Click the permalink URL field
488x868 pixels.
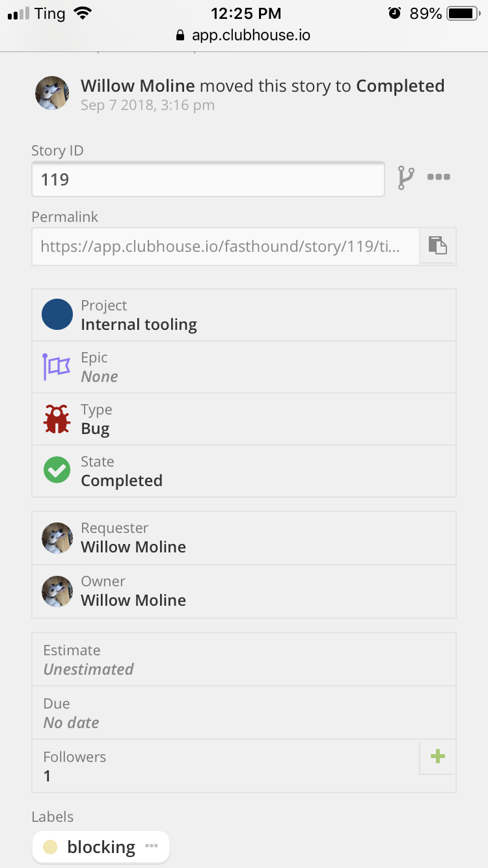pos(221,245)
